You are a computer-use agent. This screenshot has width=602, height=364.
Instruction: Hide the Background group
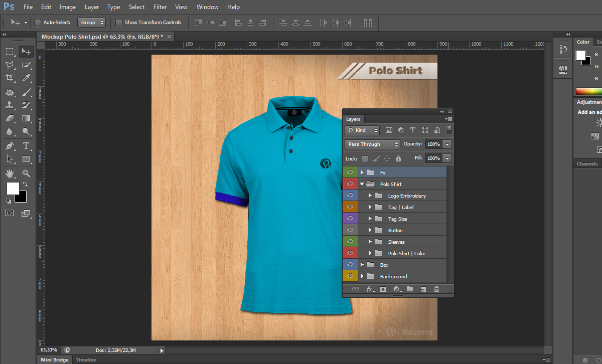(350, 276)
